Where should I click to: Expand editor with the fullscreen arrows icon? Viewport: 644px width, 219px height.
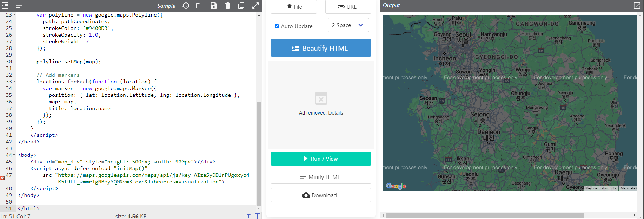tap(255, 6)
